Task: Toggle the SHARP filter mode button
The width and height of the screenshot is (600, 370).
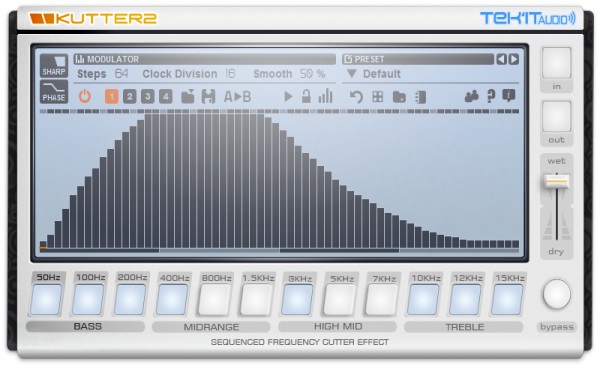Action: pyautogui.click(x=54, y=65)
